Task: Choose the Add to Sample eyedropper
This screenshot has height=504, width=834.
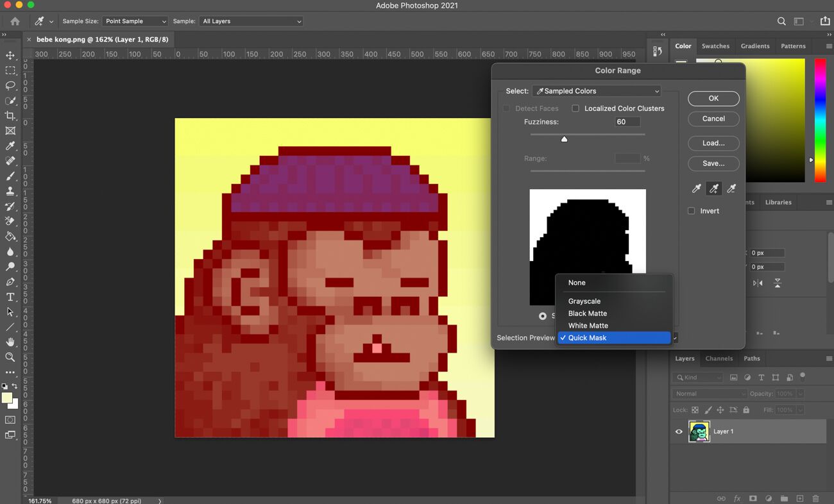Action: [713, 189]
